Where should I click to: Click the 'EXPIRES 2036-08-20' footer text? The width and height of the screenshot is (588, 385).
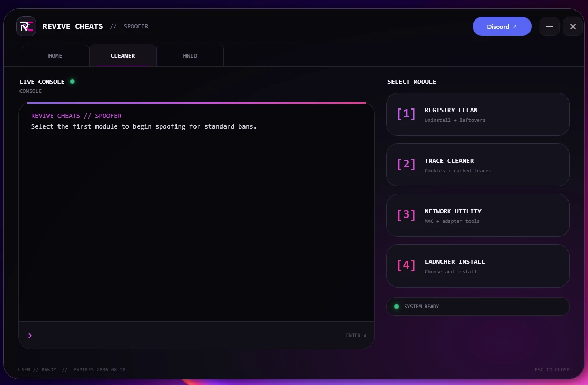100,370
